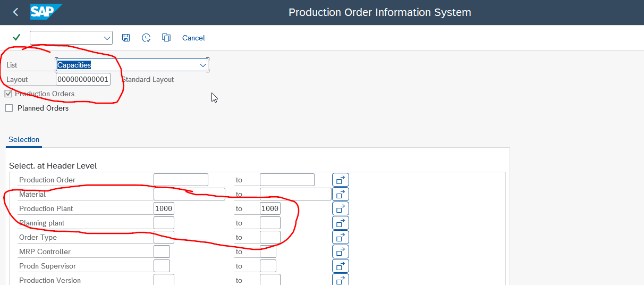The image size is (644, 285).
Task: Expand the List dropdown showing Capacities
Action: [202, 65]
